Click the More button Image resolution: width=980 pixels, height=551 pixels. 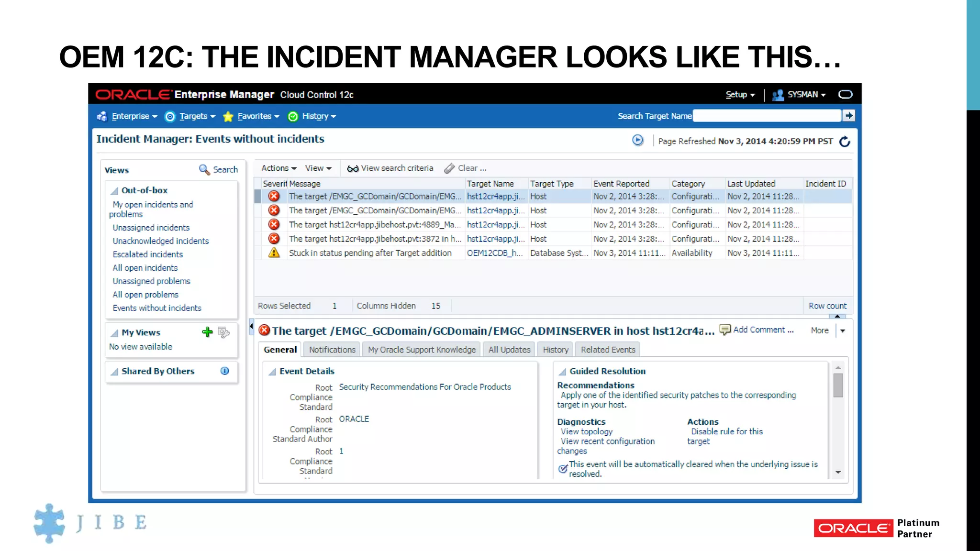[820, 331]
